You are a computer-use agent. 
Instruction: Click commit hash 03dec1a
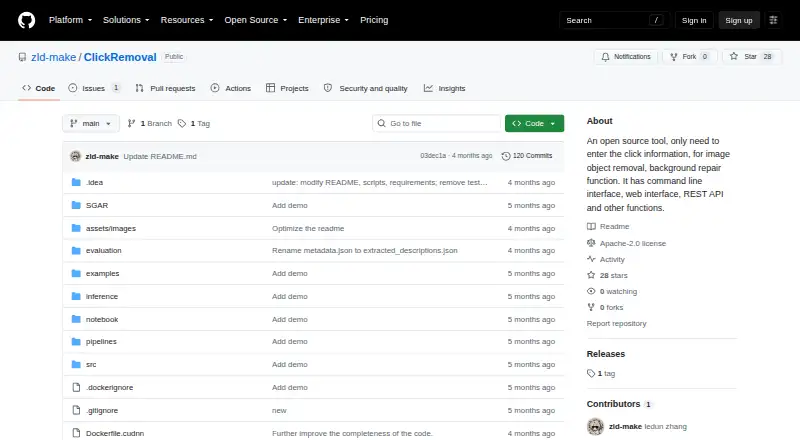point(433,156)
